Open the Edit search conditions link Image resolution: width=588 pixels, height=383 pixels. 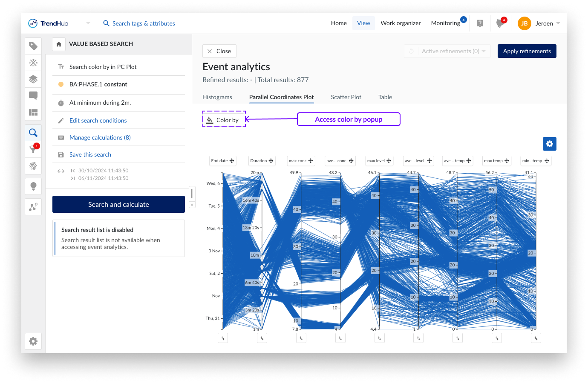tap(98, 120)
